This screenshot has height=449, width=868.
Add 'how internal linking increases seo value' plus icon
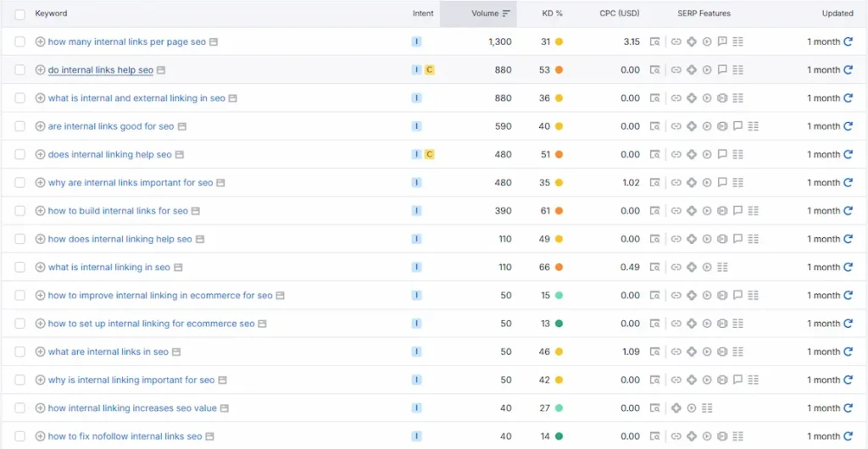pyautogui.click(x=40, y=408)
